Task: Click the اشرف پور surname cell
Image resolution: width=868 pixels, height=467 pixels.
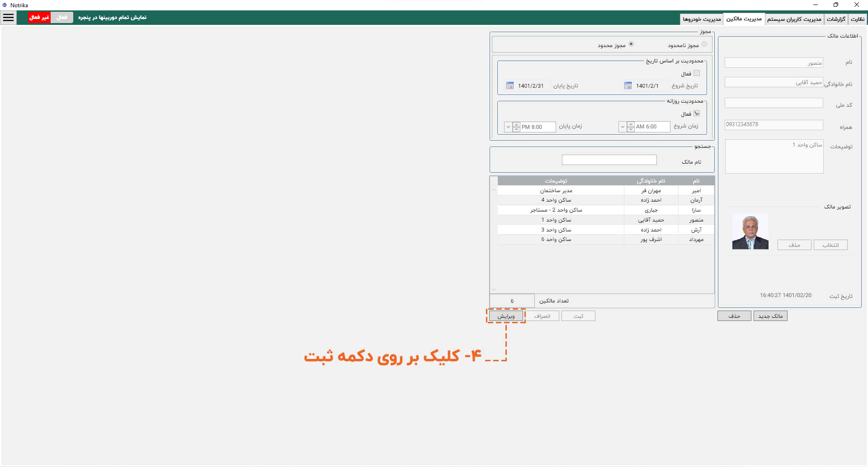Action: [651, 240]
